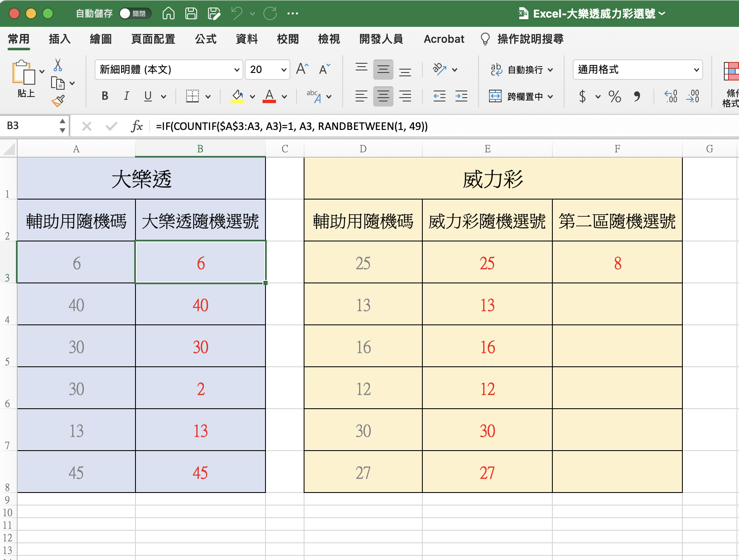739x560 pixels.
Task: Click the Save icon in title bar
Action: coord(191,13)
